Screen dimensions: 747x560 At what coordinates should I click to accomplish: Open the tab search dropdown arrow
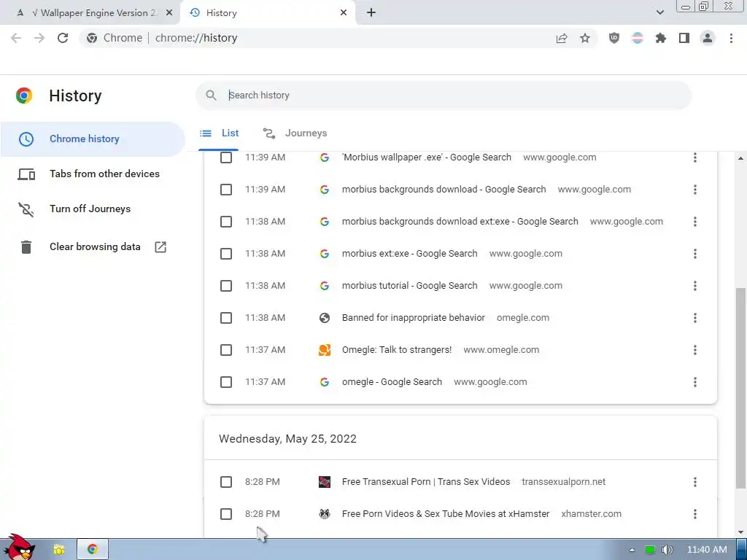click(659, 12)
